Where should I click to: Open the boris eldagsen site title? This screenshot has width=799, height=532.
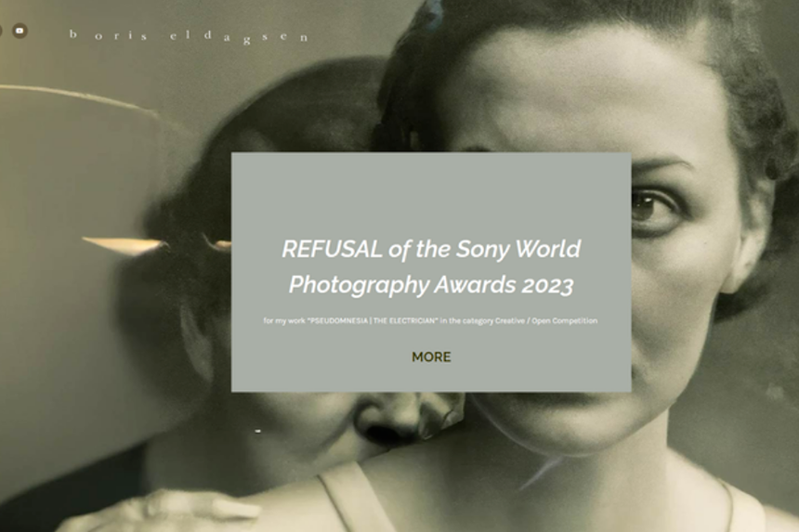189,36
